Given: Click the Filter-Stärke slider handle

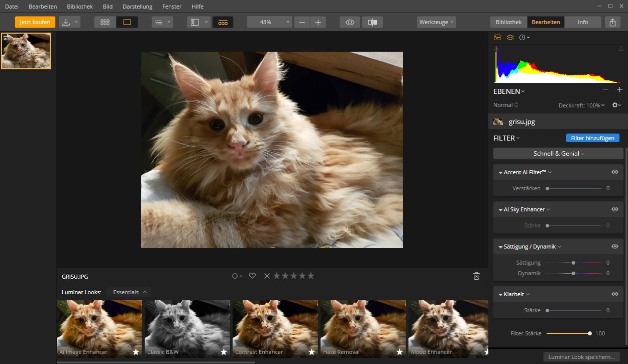Looking at the screenshot, I should click(x=590, y=333).
